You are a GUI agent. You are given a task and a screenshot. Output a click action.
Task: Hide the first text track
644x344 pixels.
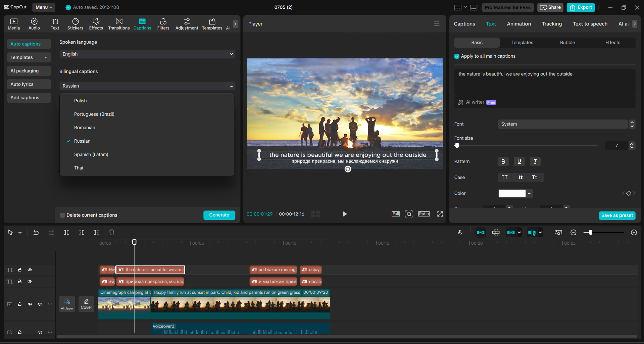(30, 269)
